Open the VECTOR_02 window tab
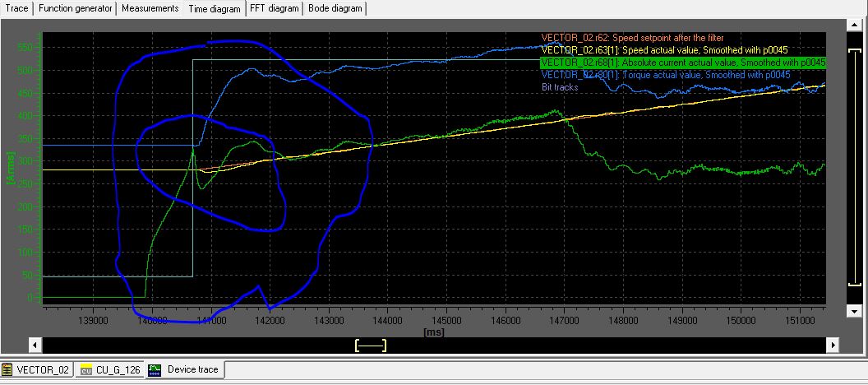The image size is (868, 385). coord(36,369)
